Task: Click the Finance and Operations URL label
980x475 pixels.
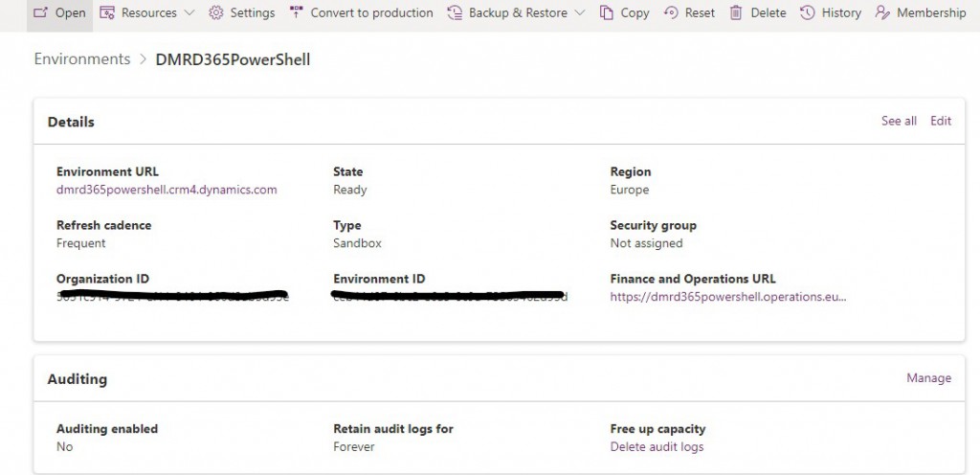Action: (693, 280)
